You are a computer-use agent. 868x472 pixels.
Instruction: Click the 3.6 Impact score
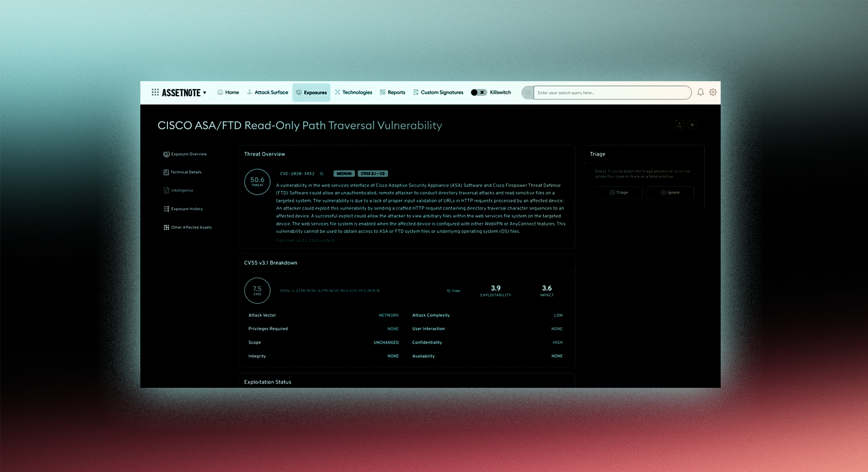coord(547,291)
